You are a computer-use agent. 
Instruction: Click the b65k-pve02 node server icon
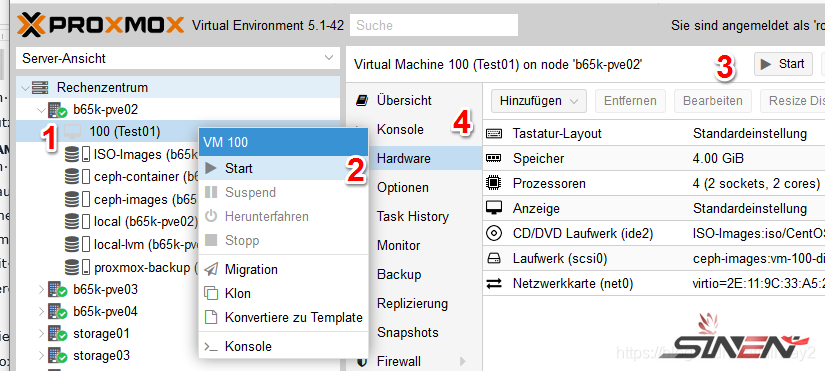point(57,110)
